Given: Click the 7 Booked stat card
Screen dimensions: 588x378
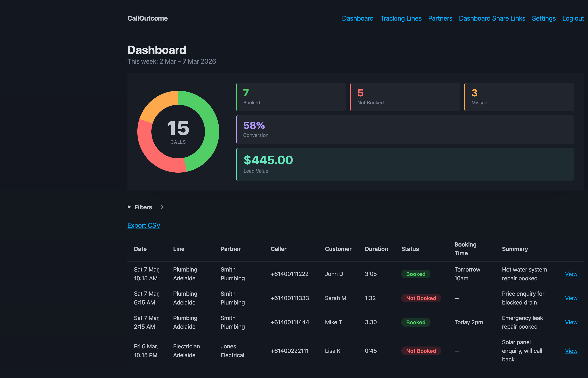Looking at the screenshot, I should pyautogui.click(x=291, y=97).
